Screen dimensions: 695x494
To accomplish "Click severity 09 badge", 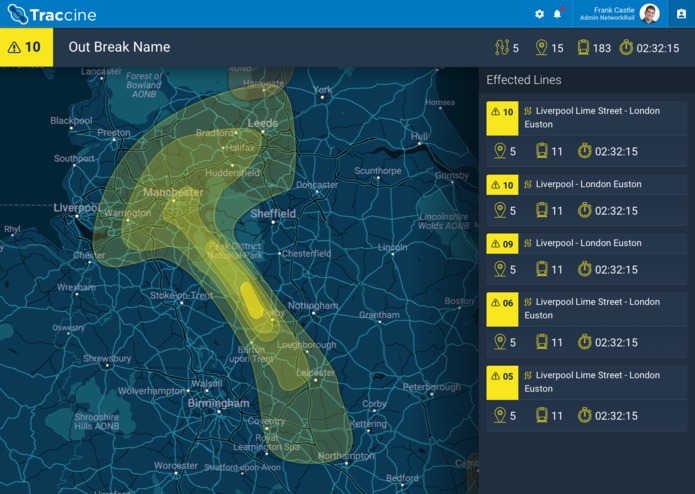I will [502, 244].
